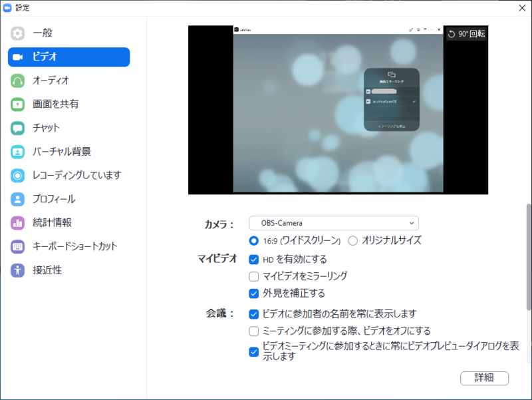Select the オーディオ settings icon
The height and width of the screenshot is (400, 532).
tap(37, 81)
